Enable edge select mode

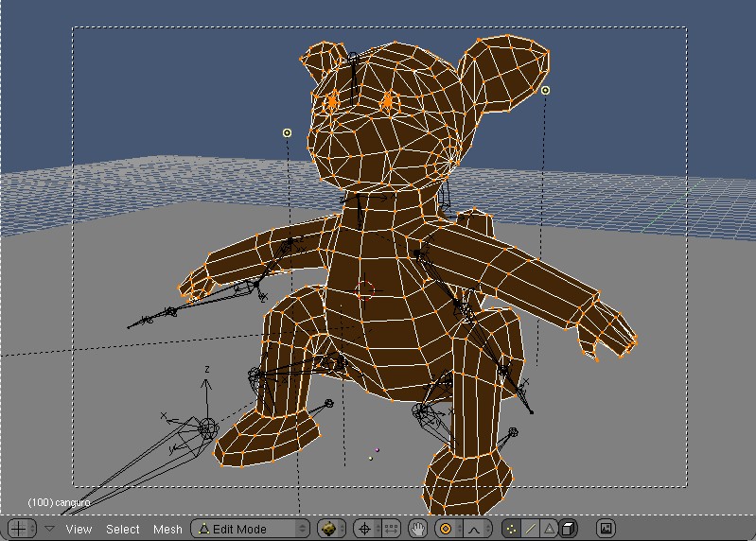click(x=530, y=529)
